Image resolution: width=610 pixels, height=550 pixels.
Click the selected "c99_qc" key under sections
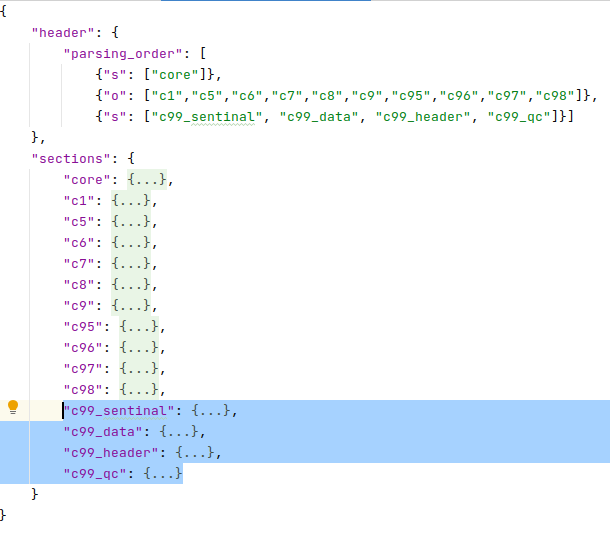[95, 474]
